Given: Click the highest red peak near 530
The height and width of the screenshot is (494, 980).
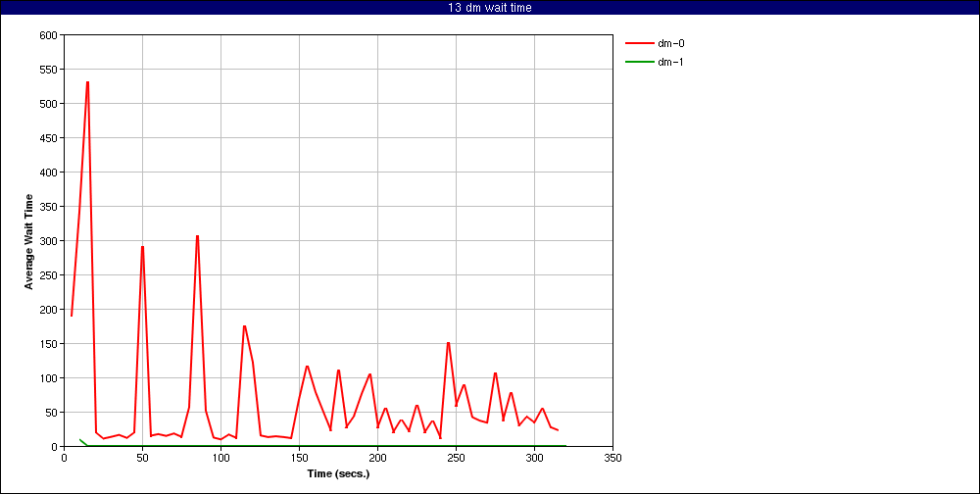Looking at the screenshot, I should (x=87, y=82).
